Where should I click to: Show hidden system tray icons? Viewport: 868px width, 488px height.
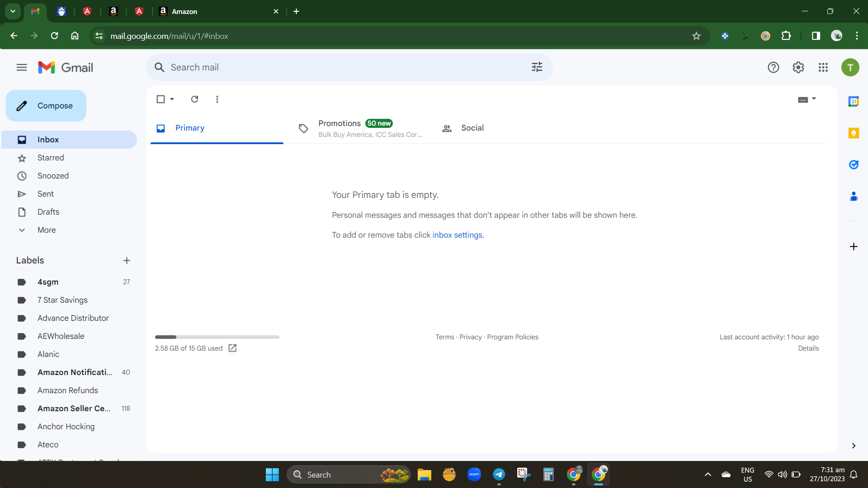pos(708,474)
